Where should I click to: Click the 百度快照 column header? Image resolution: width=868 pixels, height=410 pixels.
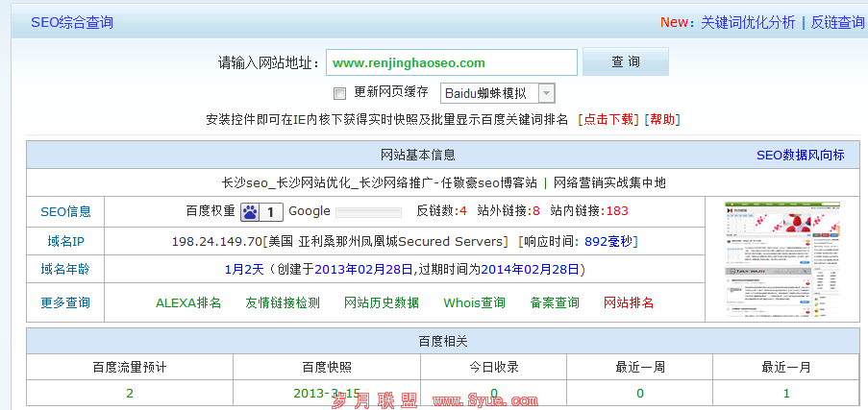click(327, 368)
